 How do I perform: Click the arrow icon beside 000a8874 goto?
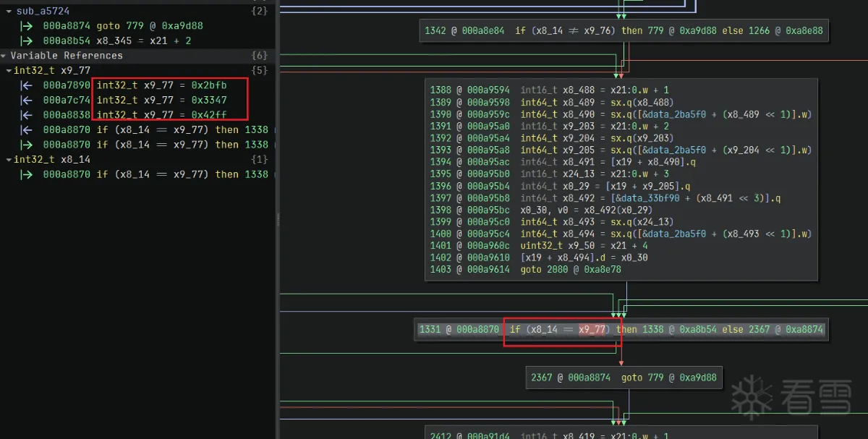pyautogui.click(x=27, y=26)
